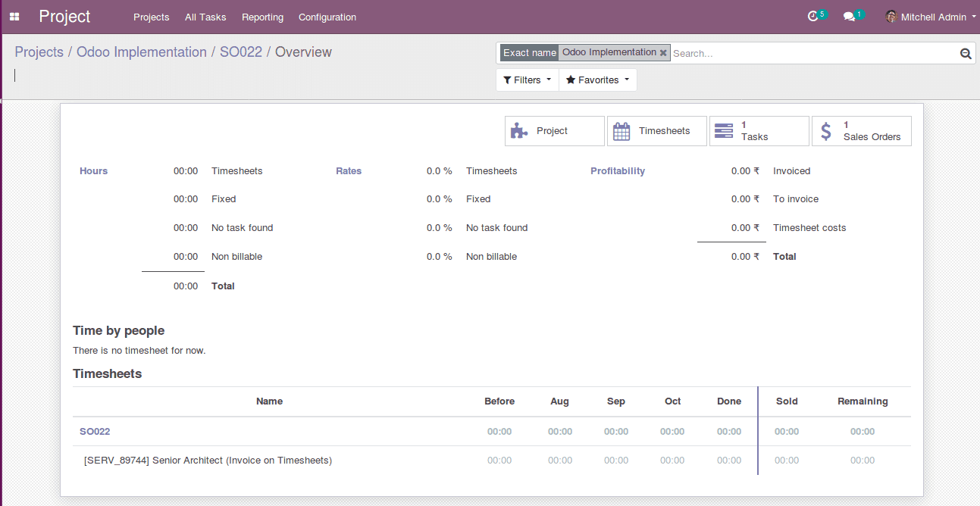Open the Filters dropdown
980x506 pixels.
pos(528,80)
